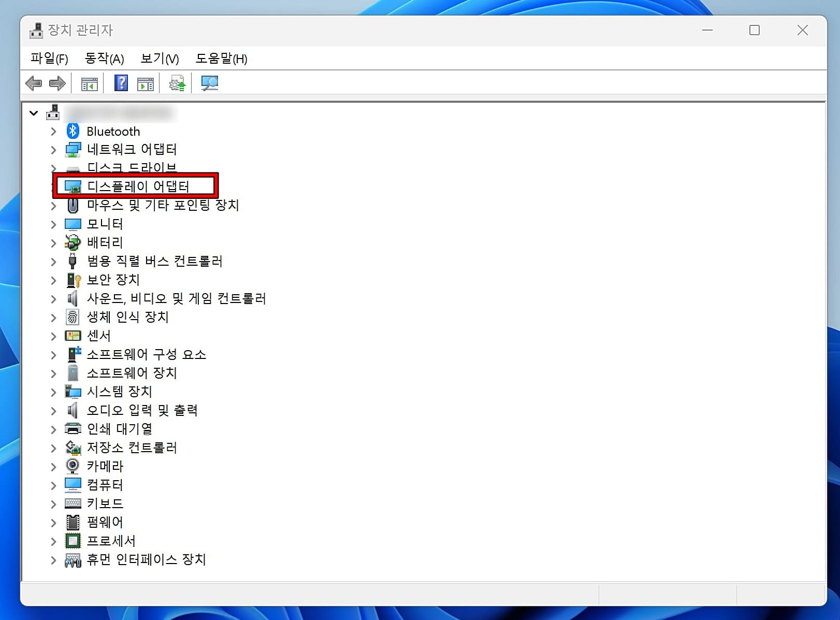Expand the 모니터 category
Viewport: 840px width, 620px height.
pyautogui.click(x=53, y=224)
